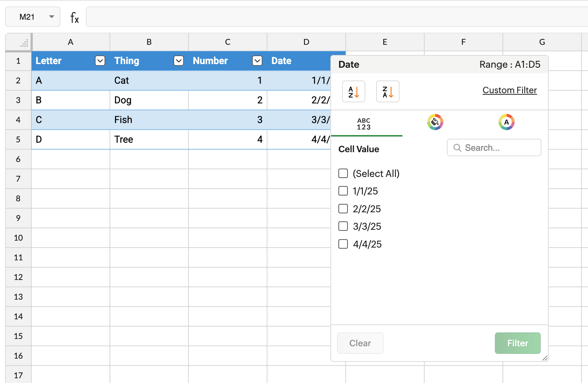
Task: Sort descending Z to A
Action: (388, 91)
